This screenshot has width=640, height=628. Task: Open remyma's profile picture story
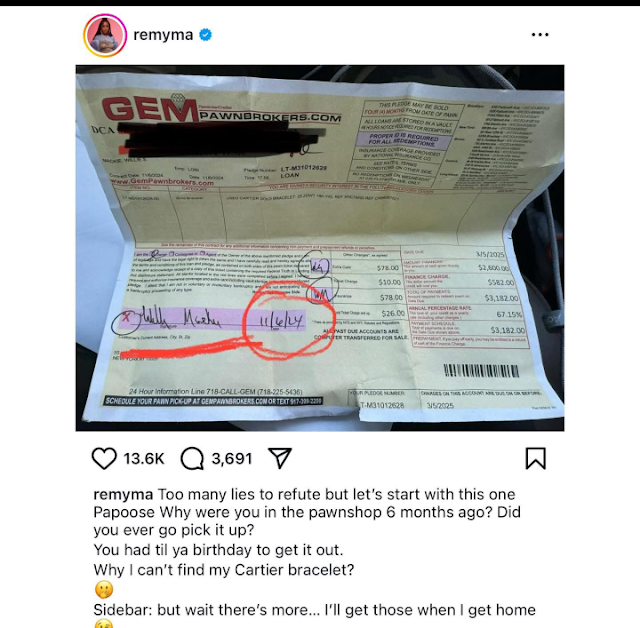pos(105,35)
